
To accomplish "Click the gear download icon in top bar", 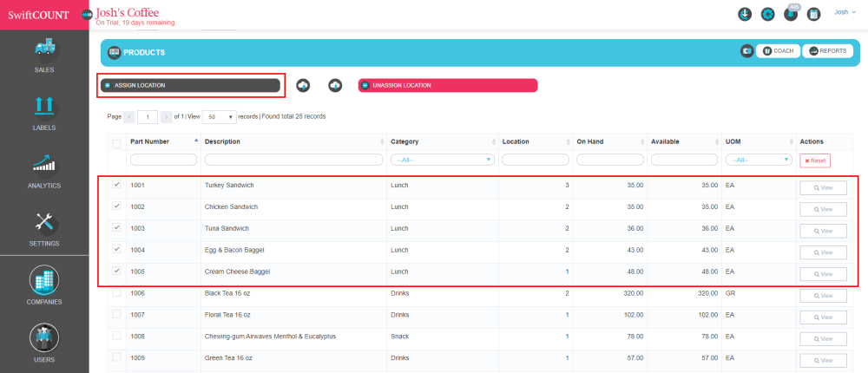I will click(x=745, y=15).
